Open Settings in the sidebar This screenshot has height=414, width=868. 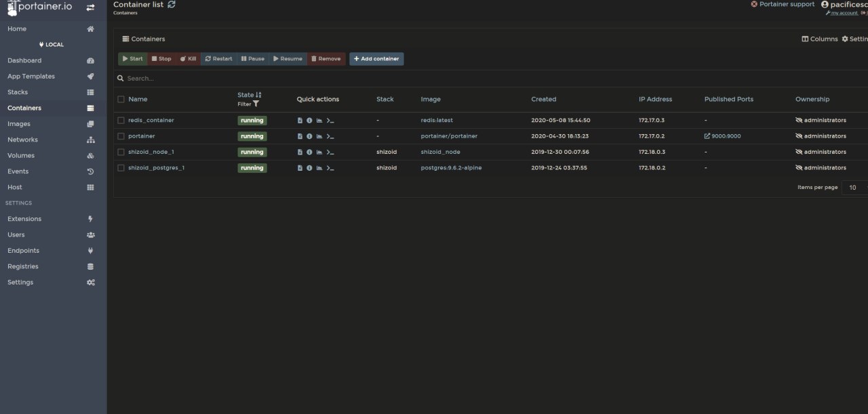pyautogui.click(x=53, y=283)
